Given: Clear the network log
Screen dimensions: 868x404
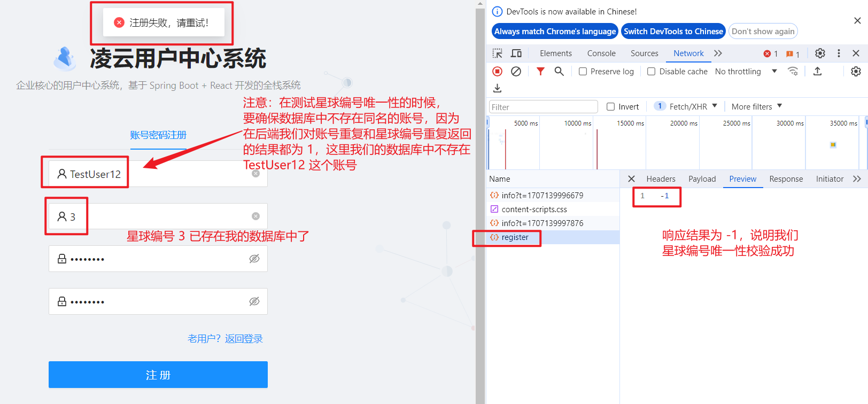Looking at the screenshot, I should point(516,72).
